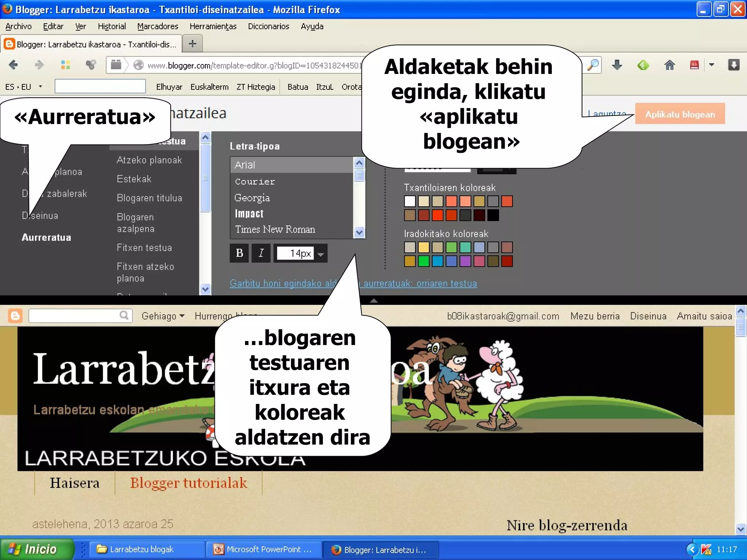Click the Garbitu aldaketa aurreratuak link
The image size is (747, 560).
click(353, 283)
